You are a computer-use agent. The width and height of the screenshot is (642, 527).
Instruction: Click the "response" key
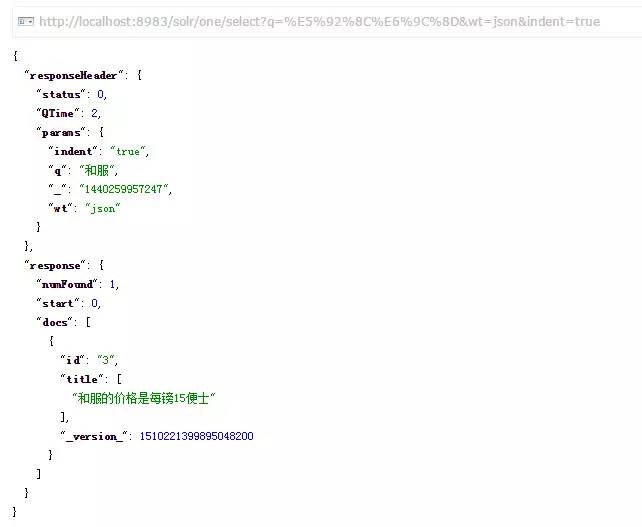[55, 266]
